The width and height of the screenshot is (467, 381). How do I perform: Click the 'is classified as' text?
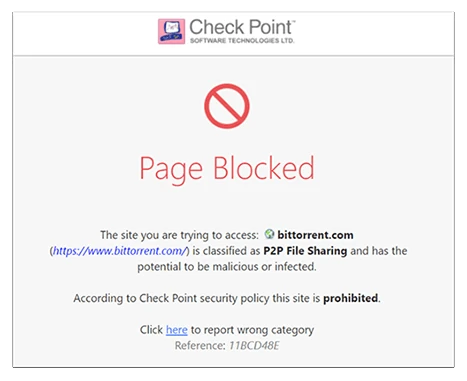[x=226, y=251]
